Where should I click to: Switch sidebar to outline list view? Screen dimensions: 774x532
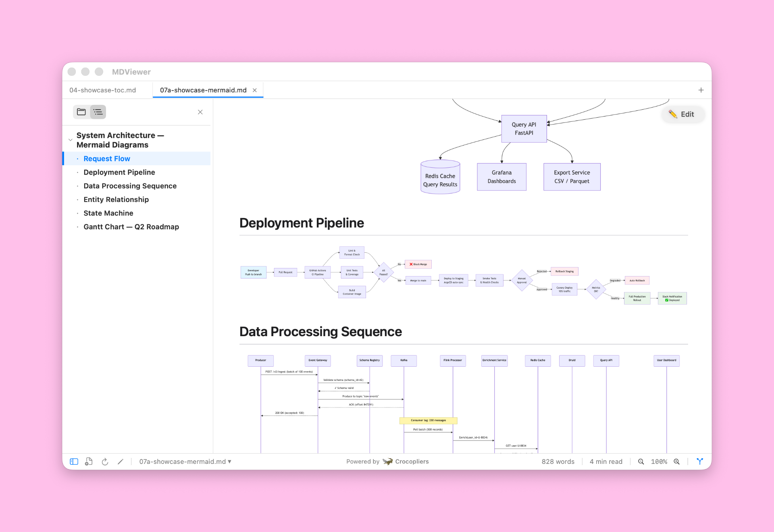click(98, 112)
